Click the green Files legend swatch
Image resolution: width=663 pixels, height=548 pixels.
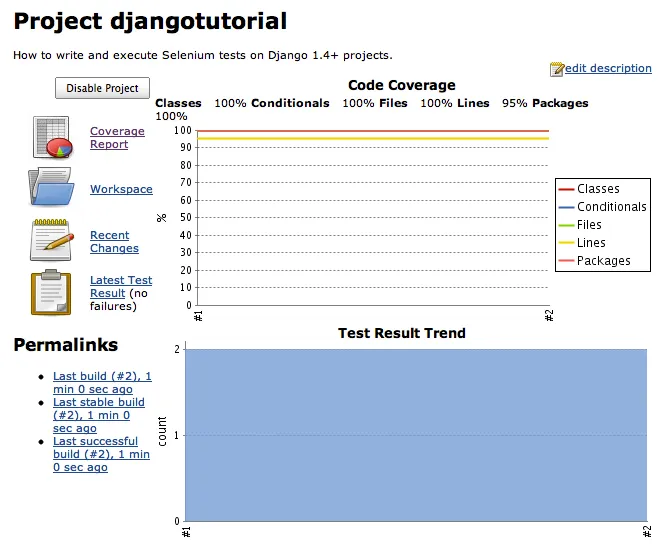566,225
